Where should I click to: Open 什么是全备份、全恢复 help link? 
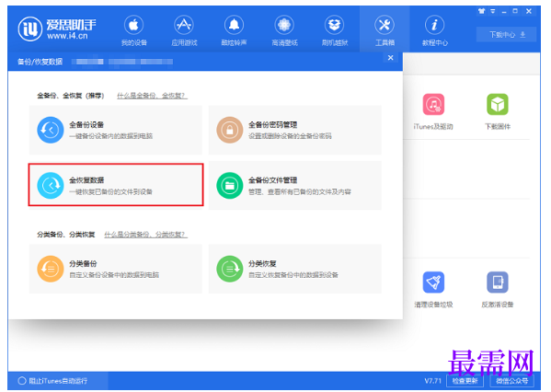click(x=152, y=96)
